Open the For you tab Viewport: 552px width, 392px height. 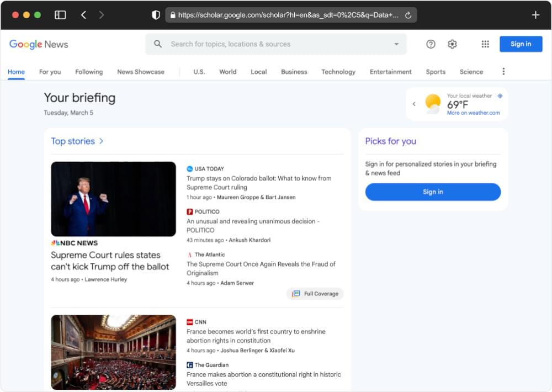(x=50, y=72)
